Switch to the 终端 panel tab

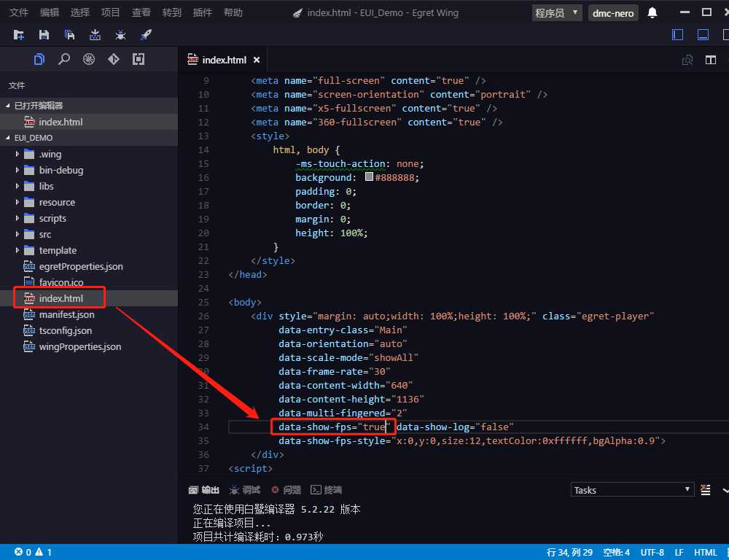327,490
